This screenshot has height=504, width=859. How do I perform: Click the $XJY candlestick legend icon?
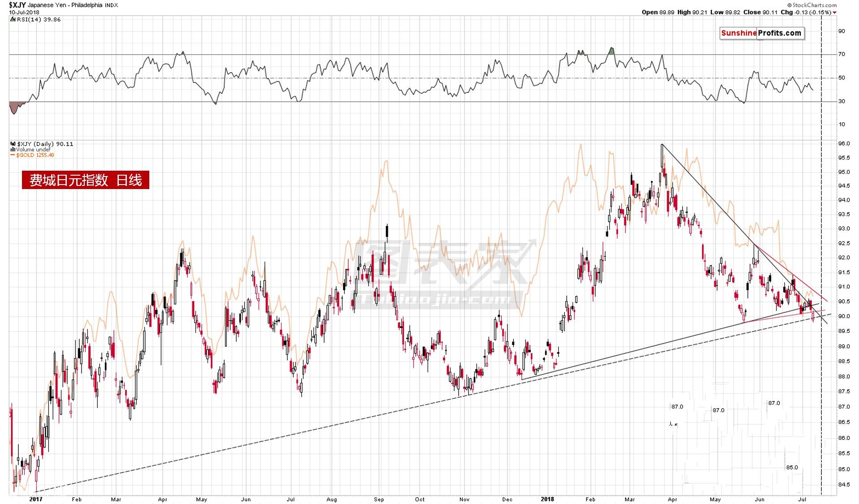click(x=13, y=144)
